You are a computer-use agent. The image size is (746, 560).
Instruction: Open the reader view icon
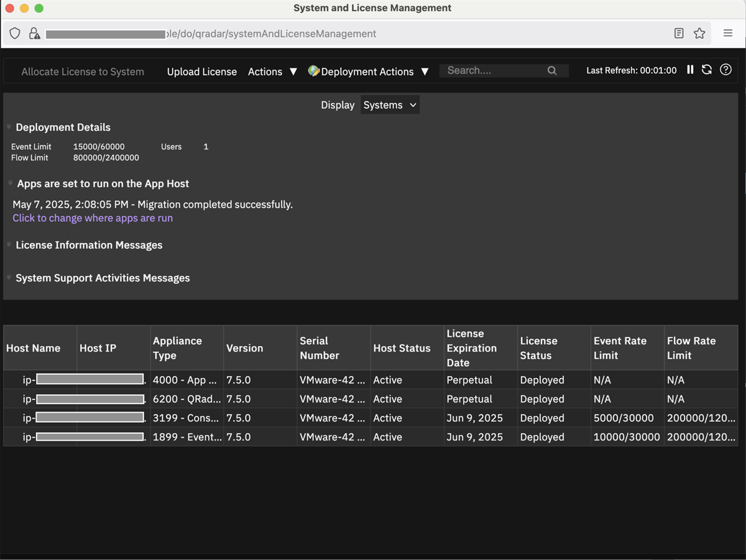coord(679,34)
